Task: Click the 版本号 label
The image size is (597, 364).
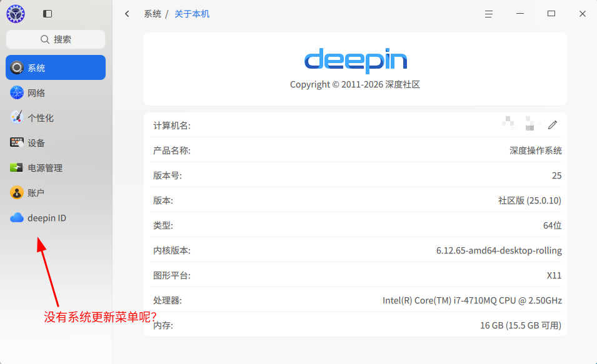Action: (168, 175)
